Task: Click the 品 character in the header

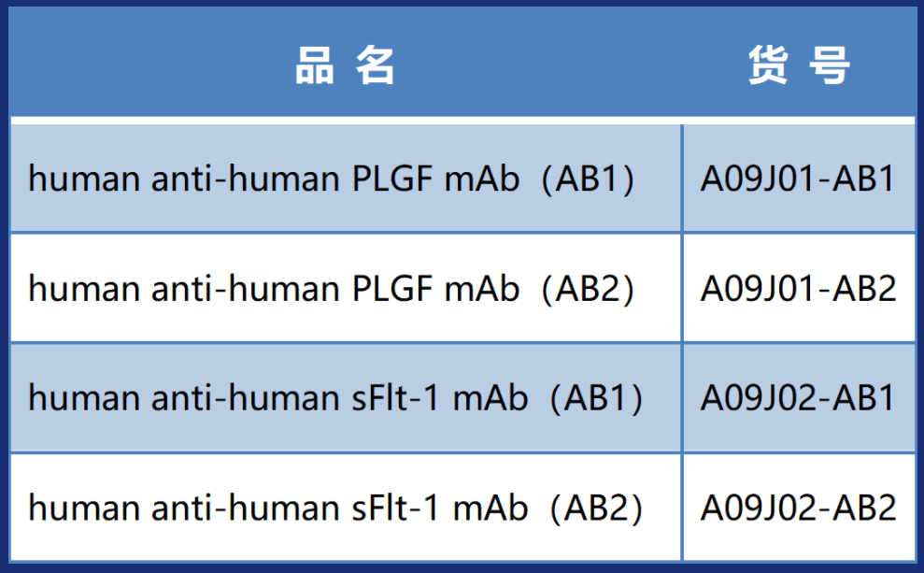Action: (x=315, y=64)
